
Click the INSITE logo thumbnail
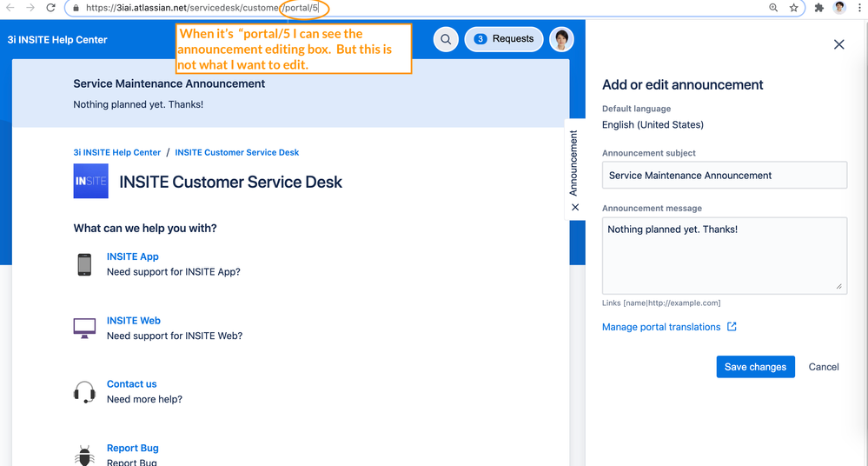pyautogui.click(x=90, y=181)
